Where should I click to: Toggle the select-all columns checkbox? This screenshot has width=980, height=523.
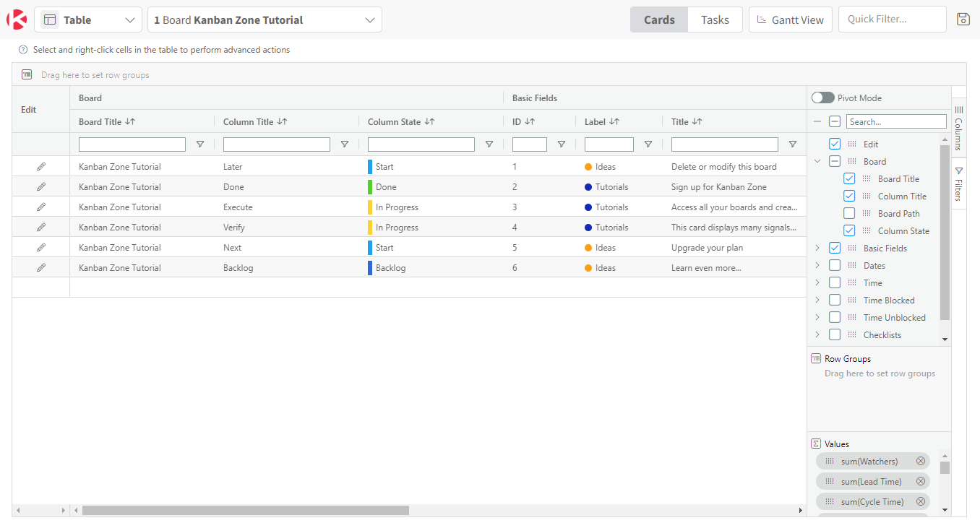835,121
